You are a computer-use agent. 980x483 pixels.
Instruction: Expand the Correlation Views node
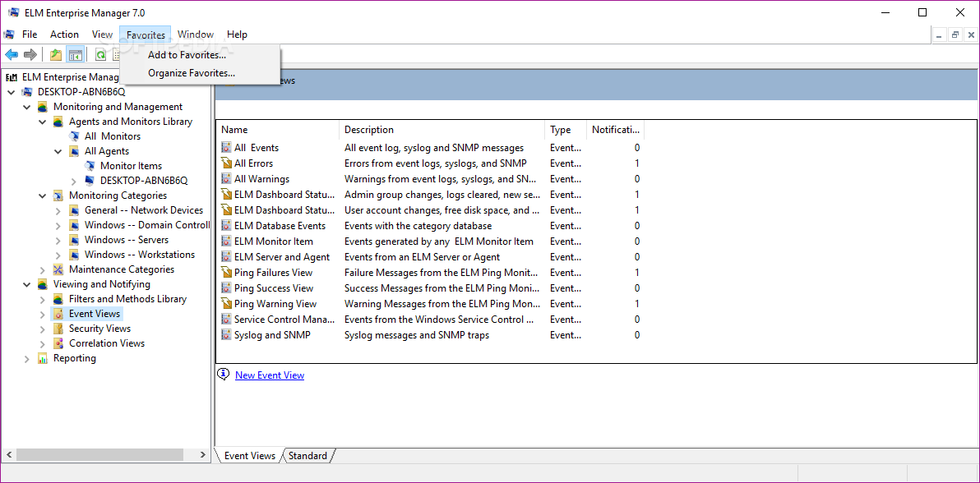point(43,343)
